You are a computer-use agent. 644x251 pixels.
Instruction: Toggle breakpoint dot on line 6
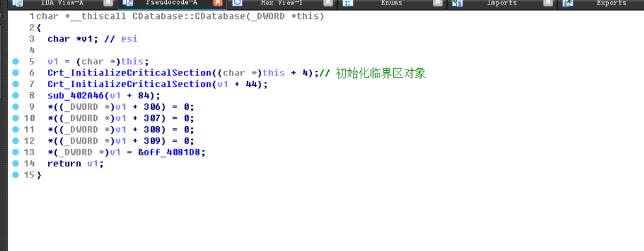pyautogui.click(x=16, y=73)
